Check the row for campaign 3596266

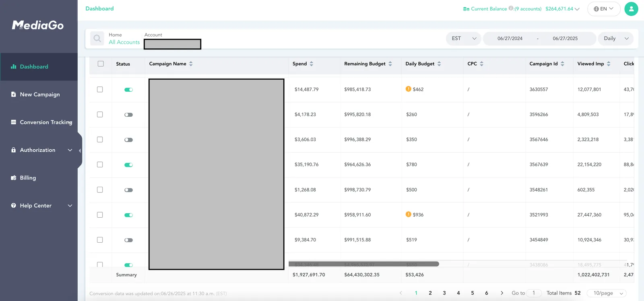[100, 114]
